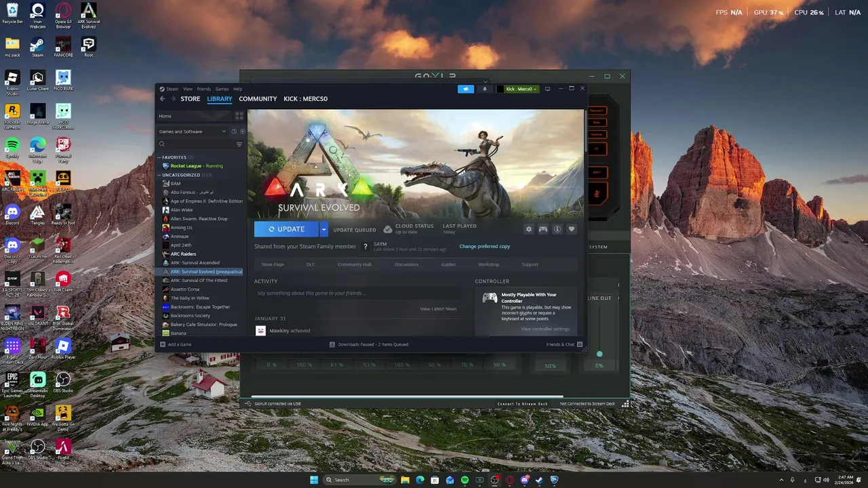This screenshot has height=488, width=868.
Task: Open Steam desktop shortcut icon
Action: coord(37,45)
